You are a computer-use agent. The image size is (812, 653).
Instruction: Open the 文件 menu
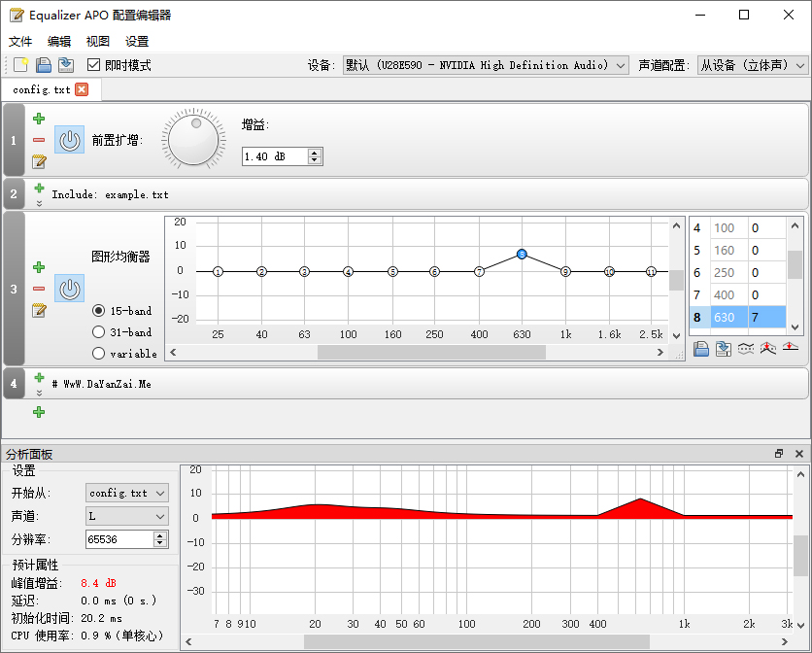(x=19, y=41)
